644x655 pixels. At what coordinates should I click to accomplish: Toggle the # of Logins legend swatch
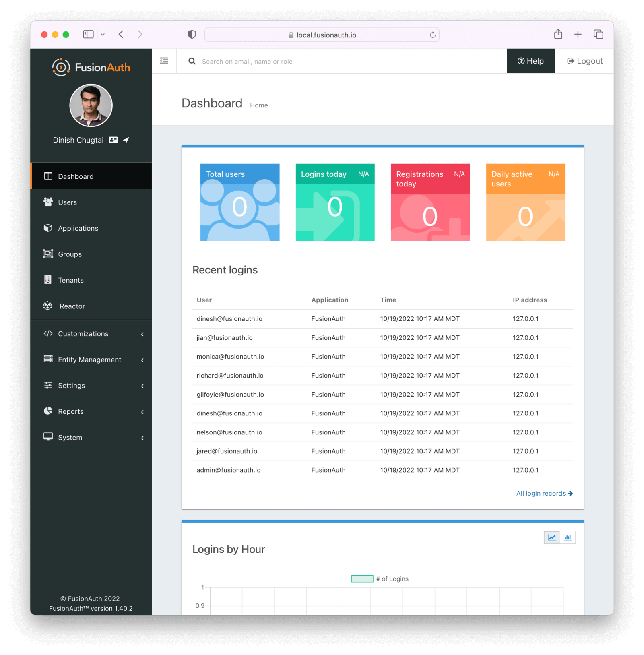coord(362,579)
